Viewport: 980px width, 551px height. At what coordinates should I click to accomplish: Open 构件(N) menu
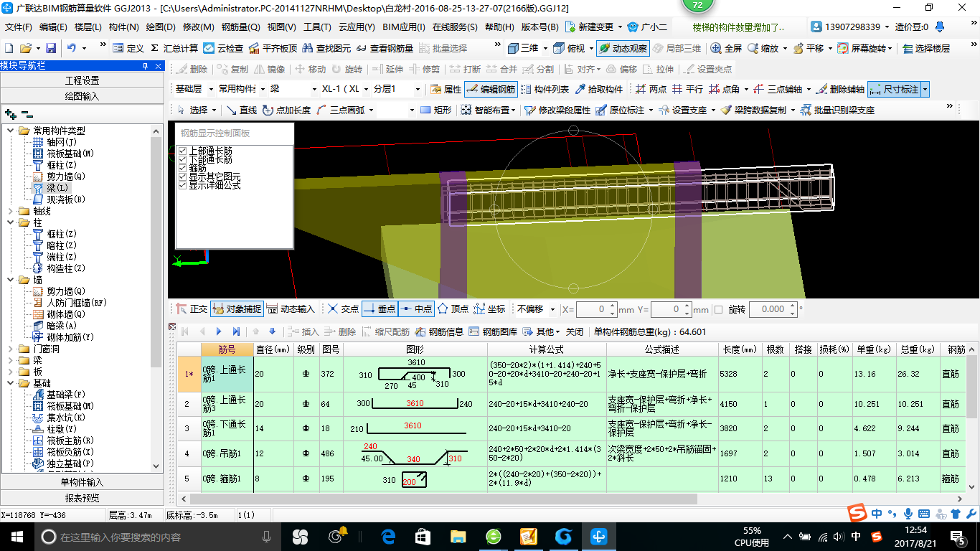(123, 27)
